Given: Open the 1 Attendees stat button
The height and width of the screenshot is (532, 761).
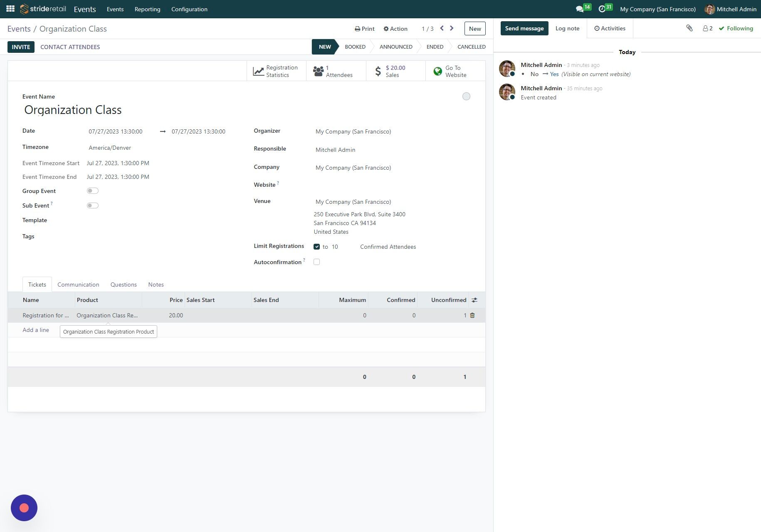Looking at the screenshot, I should click(x=336, y=71).
